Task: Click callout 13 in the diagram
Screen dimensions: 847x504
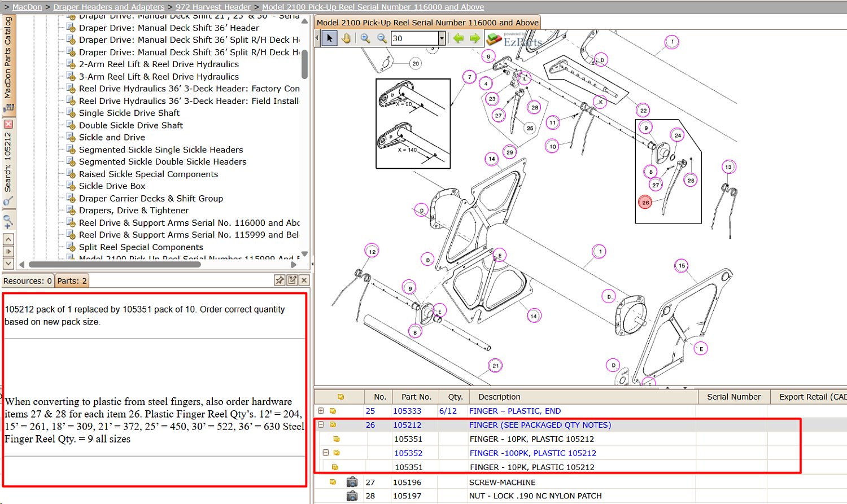Action: [728, 167]
